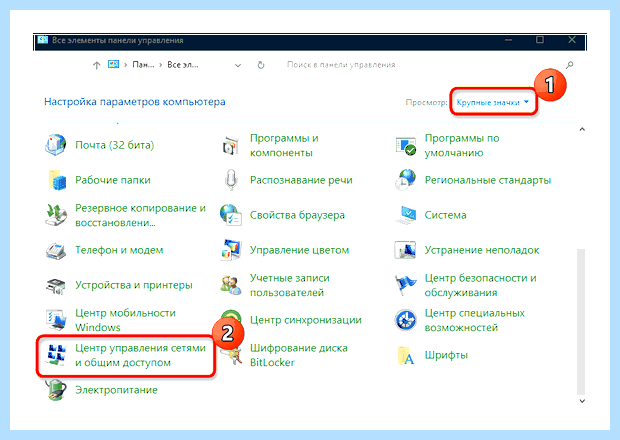Viewport: 620px width, 440px height.
Task: Open Устройства и принтеры link
Action: pyautogui.click(x=134, y=285)
